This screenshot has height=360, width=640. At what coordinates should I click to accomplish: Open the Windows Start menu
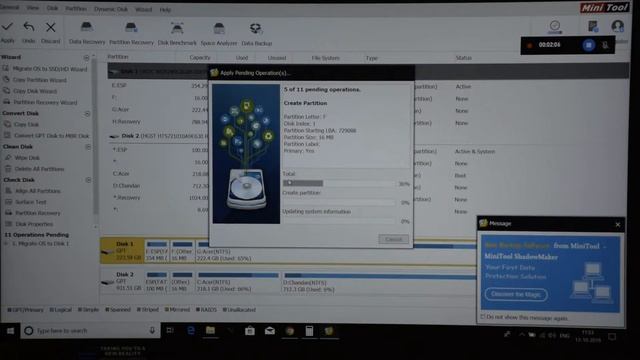coord(10,331)
